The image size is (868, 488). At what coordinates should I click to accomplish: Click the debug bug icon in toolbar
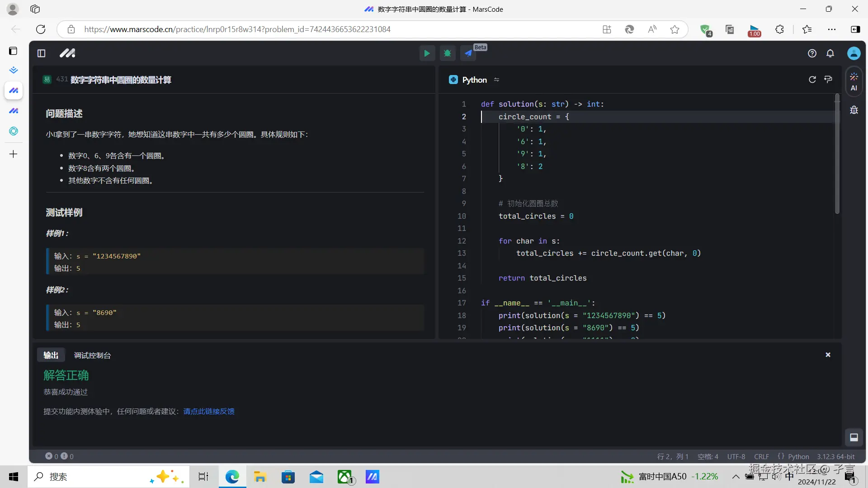click(448, 53)
